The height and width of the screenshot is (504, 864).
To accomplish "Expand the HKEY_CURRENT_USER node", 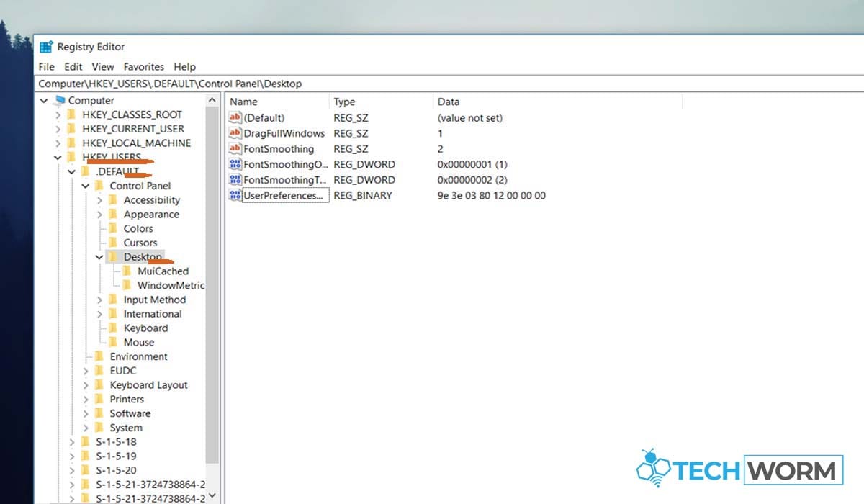I will coord(58,129).
